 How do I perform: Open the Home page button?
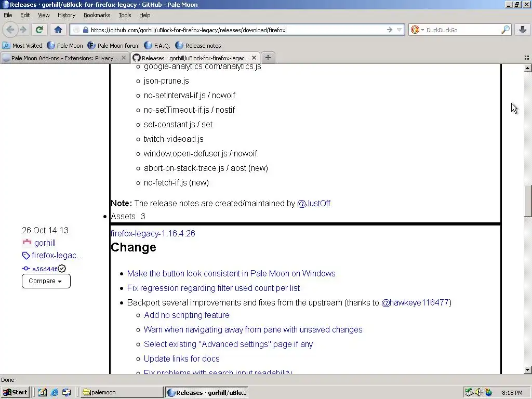[x=58, y=30]
